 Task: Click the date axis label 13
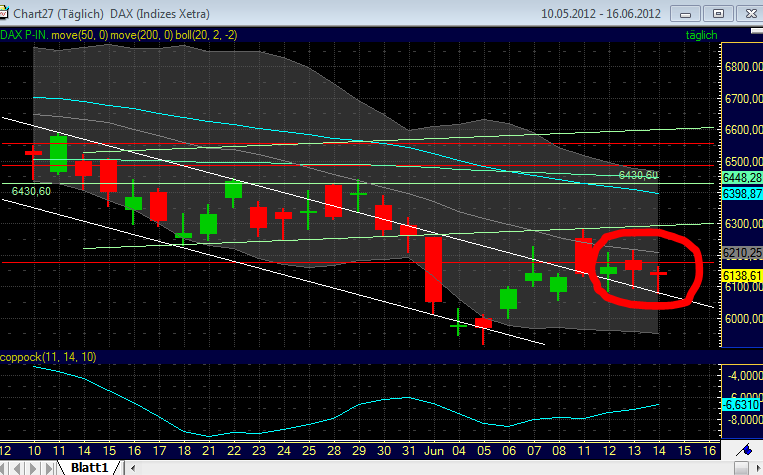pyautogui.click(x=634, y=451)
